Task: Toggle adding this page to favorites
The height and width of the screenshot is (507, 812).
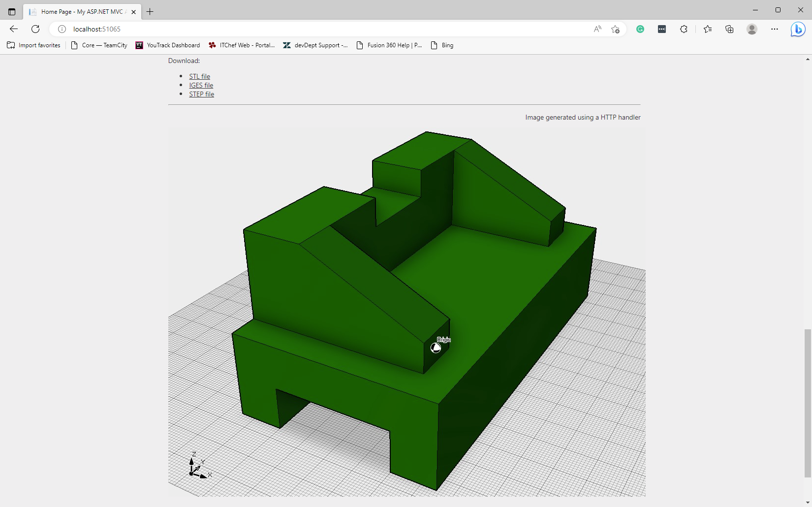Action: pyautogui.click(x=615, y=29)
